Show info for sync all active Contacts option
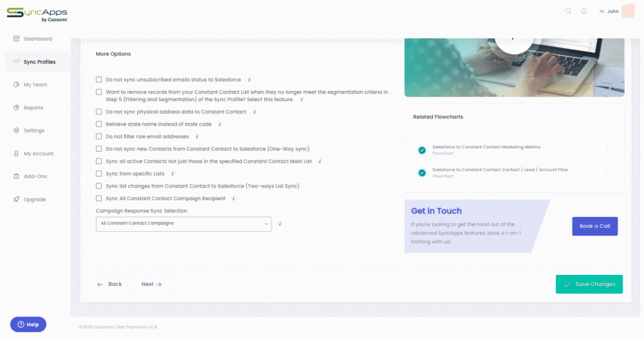This screenshot has width=644, height=338. [320, 162]
